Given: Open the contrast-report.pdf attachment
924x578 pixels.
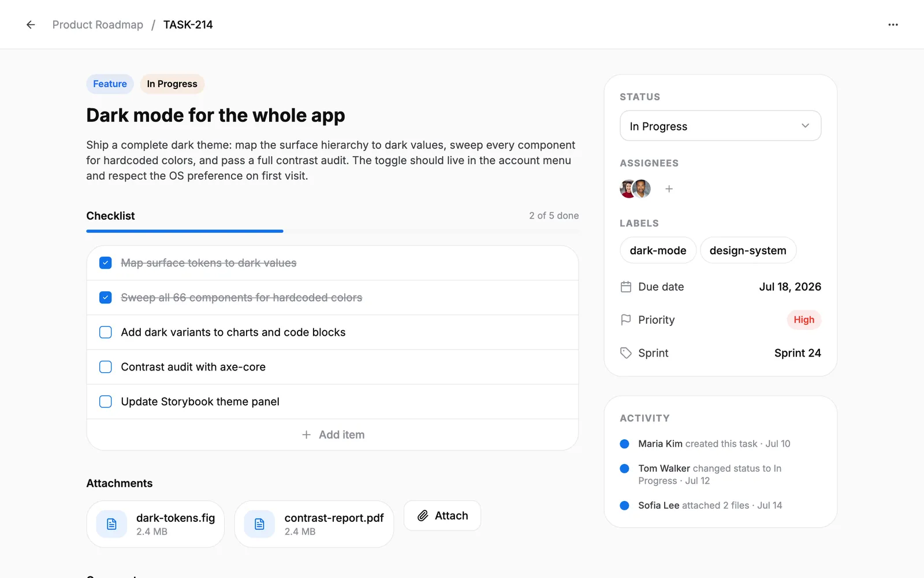Looking at the screenshot, I should coord(314,524).
